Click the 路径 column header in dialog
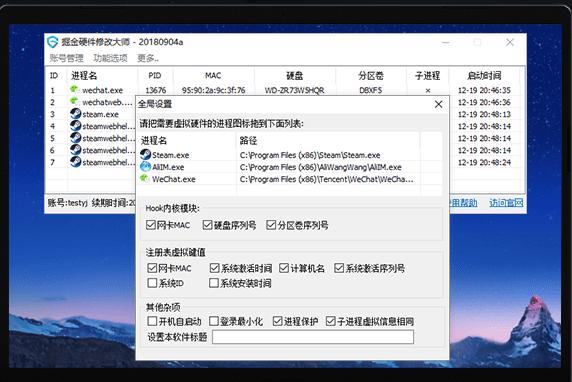Image resolution: width=572 pixels, height=382 pixels. point(248,140)
